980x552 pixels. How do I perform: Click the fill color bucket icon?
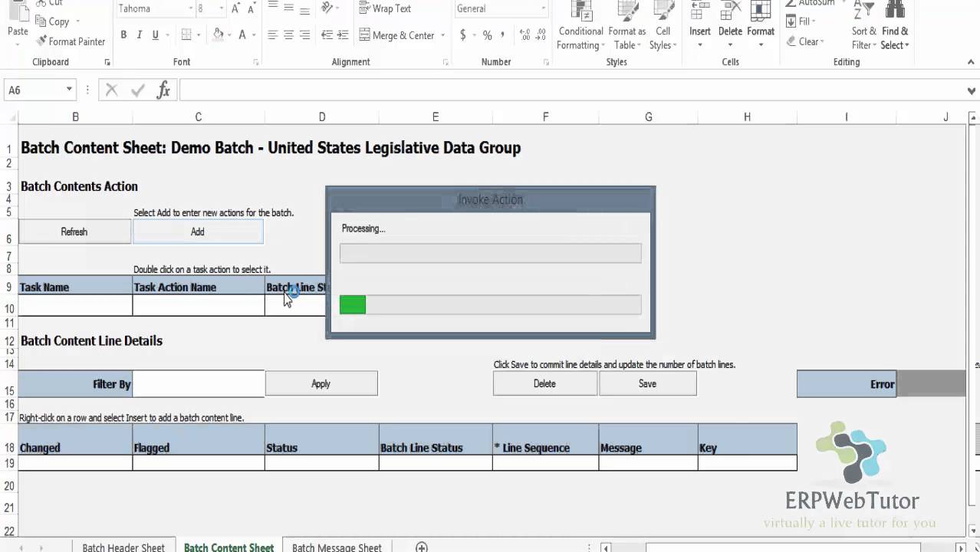[x=219, y=35]
